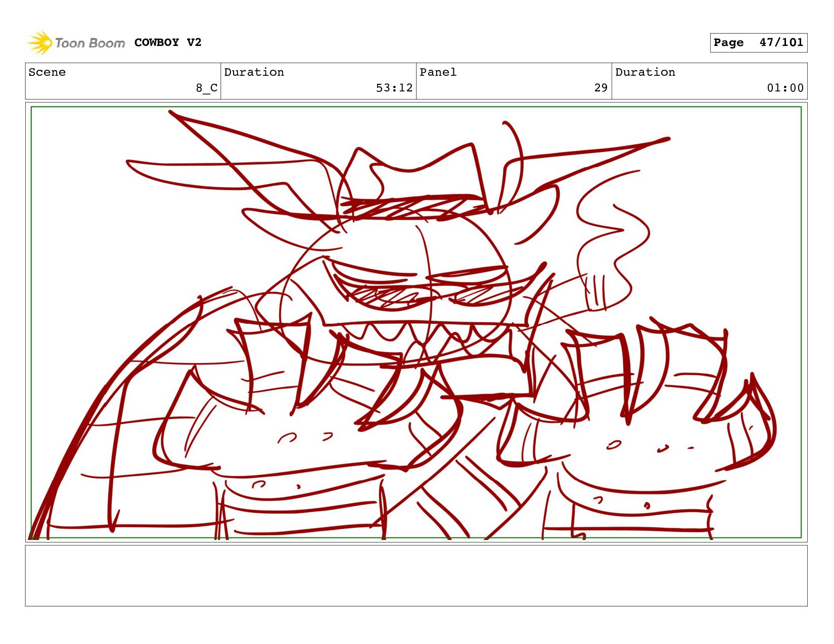
Task: Click the 'Panel' header label
Action: pos(438,72)
